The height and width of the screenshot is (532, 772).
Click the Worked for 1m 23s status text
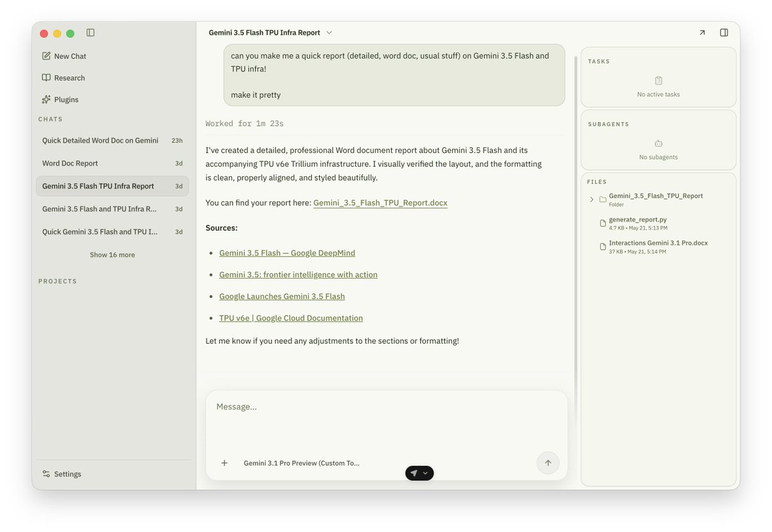pyautogui.click(x=244, y=124)
